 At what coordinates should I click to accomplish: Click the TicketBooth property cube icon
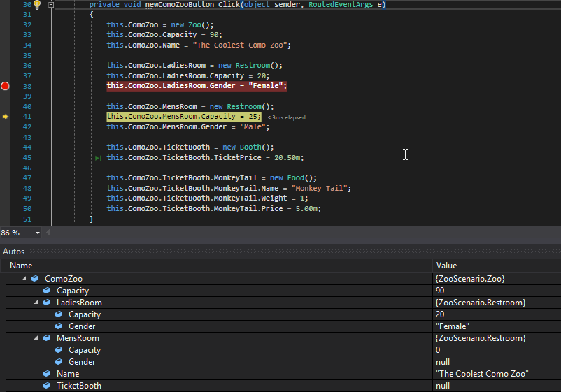click(47, 386)
